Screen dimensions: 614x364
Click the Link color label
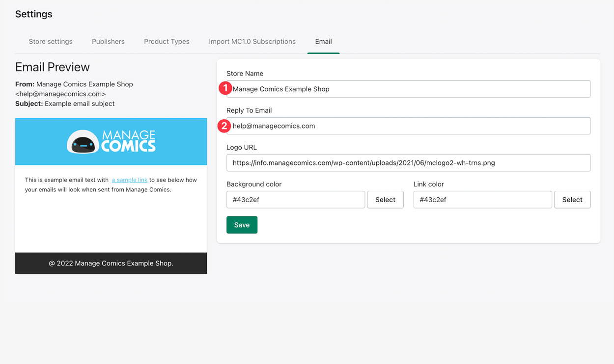tap(429, 184)
